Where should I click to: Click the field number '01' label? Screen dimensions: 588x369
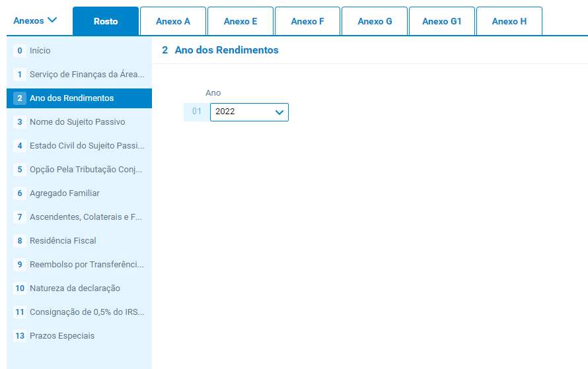(197, 112)
